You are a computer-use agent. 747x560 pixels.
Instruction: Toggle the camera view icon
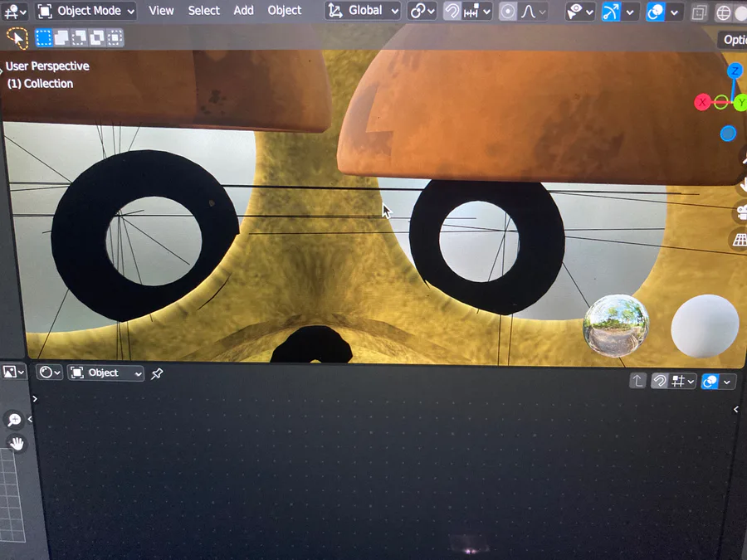[741, 212]
